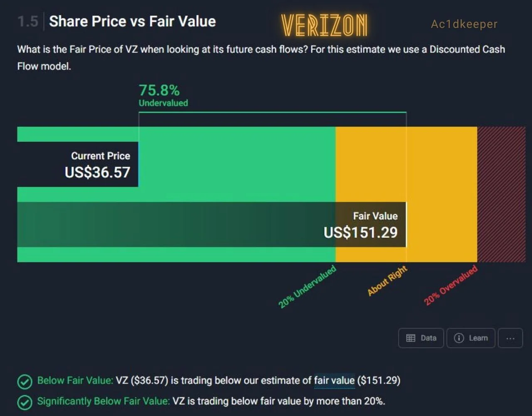Click the Significantly Below Fair Value check icon

(x=25, y=402)
